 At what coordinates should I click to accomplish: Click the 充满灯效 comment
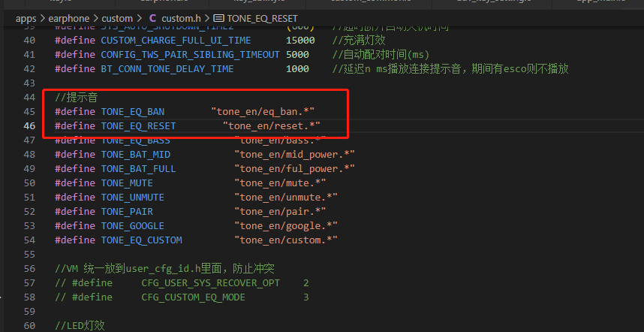coord(359,41)
